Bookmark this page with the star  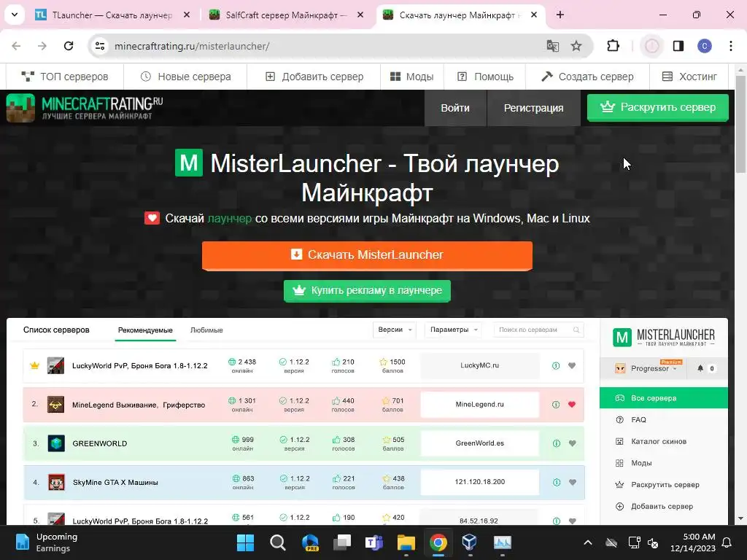(x=576, y=46)
